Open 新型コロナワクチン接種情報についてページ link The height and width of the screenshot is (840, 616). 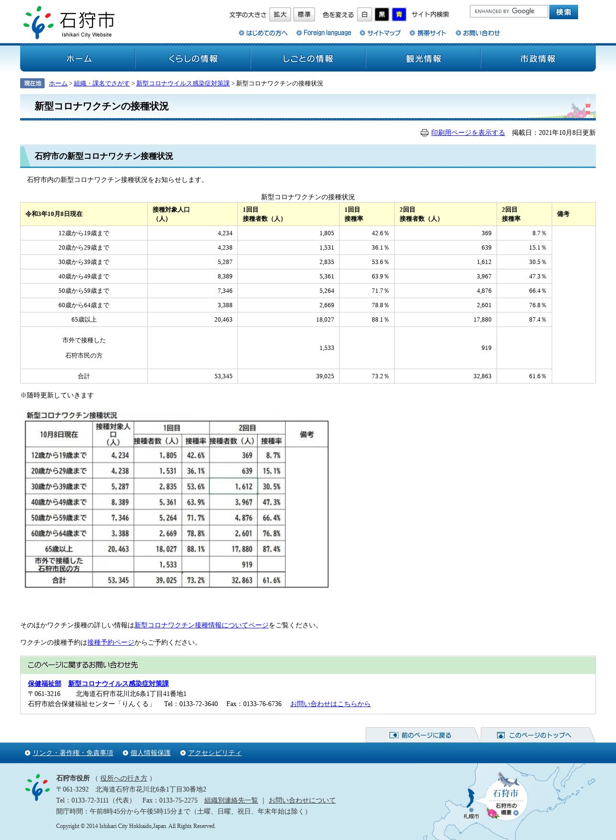[201, 625]
